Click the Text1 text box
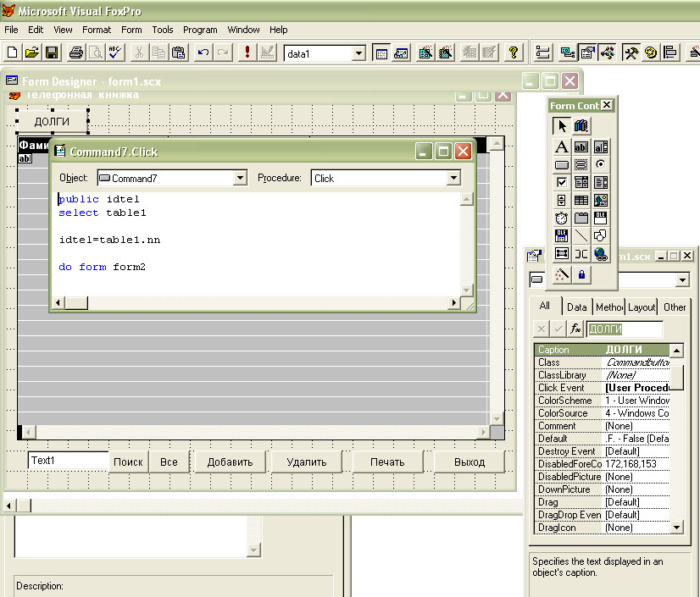Screen dimensions: 700x597 click(x=68, y=461)
